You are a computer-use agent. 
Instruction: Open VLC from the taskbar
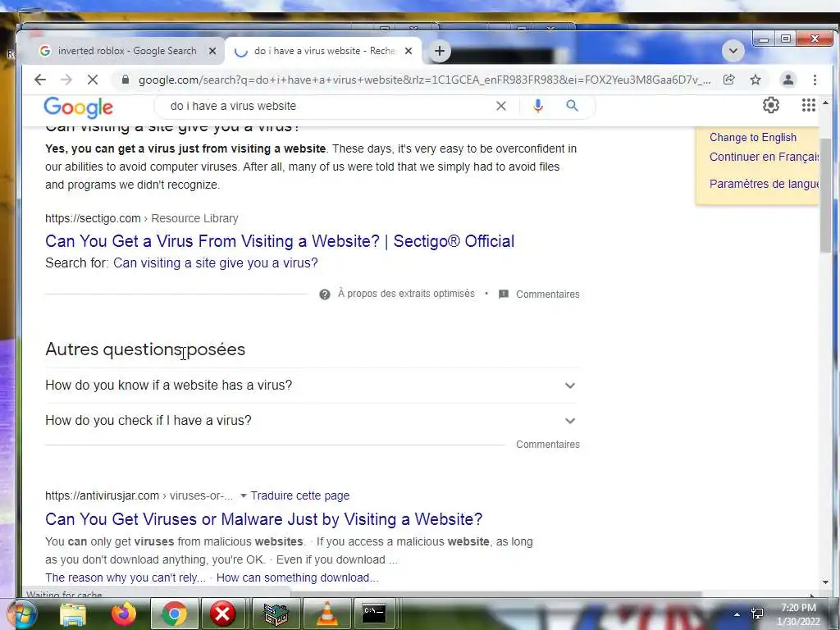pyautogui.click(x=326, y=614)
